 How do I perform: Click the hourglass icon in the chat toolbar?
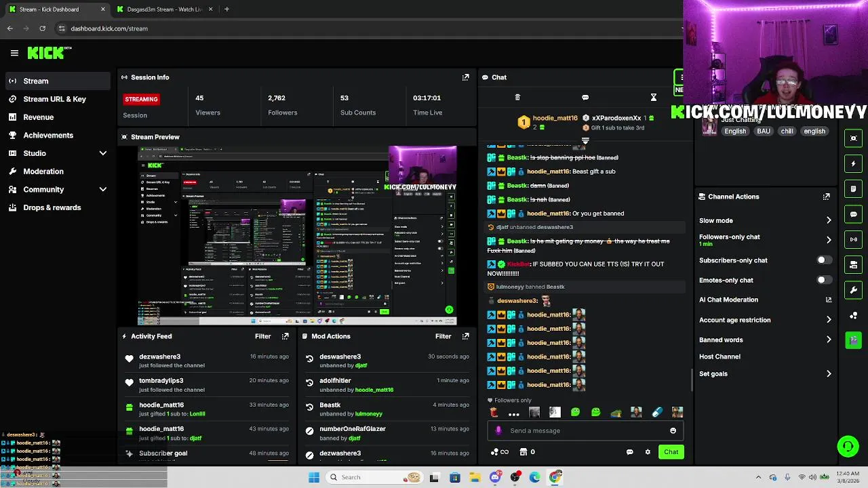[653, 98]
